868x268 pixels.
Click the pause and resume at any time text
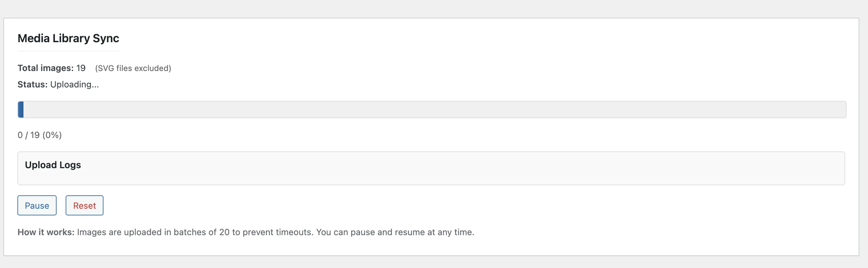(x=412, y=232)
